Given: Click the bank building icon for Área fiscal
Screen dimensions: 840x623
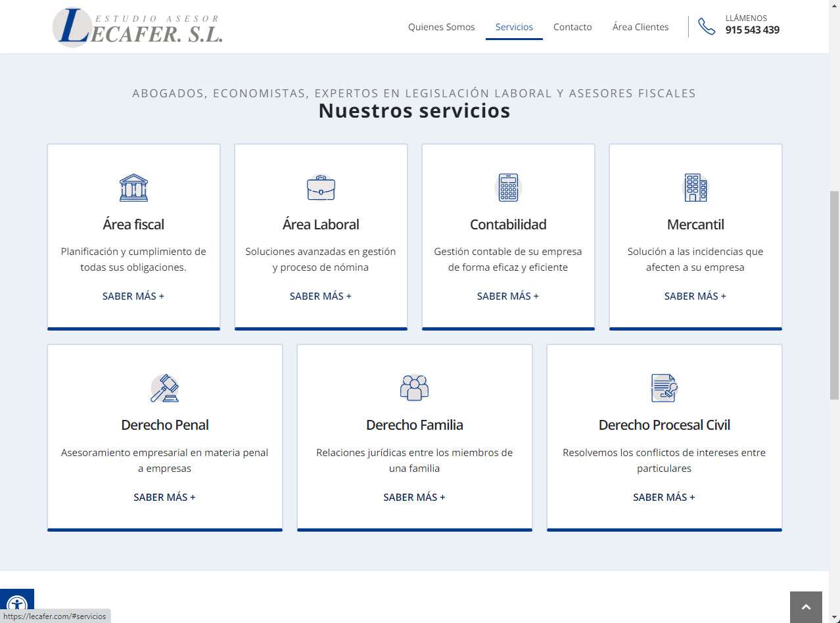Looking at the screenshot, I should [133, 188].
